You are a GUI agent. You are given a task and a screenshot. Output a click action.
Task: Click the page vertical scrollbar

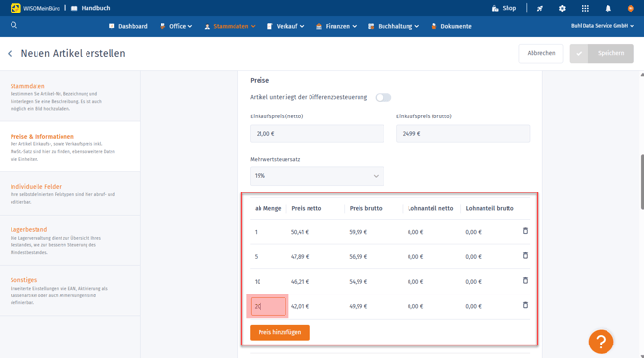[641, 182]
